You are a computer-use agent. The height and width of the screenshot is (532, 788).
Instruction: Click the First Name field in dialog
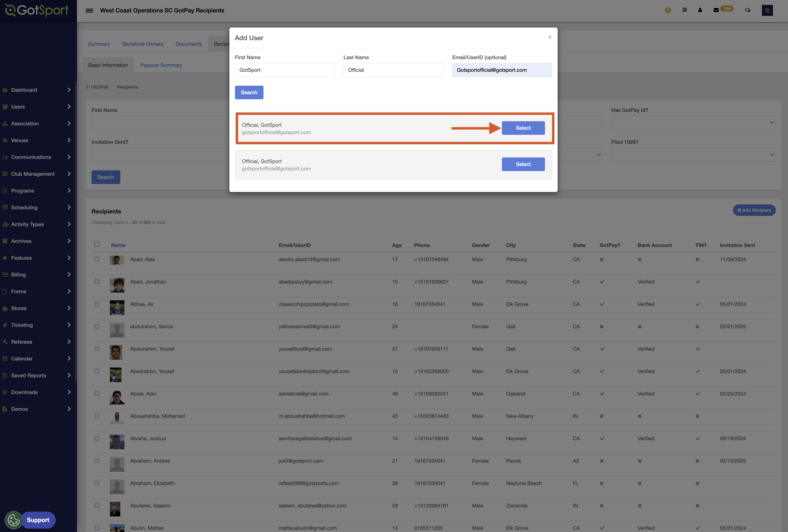[x=285, y=70]
